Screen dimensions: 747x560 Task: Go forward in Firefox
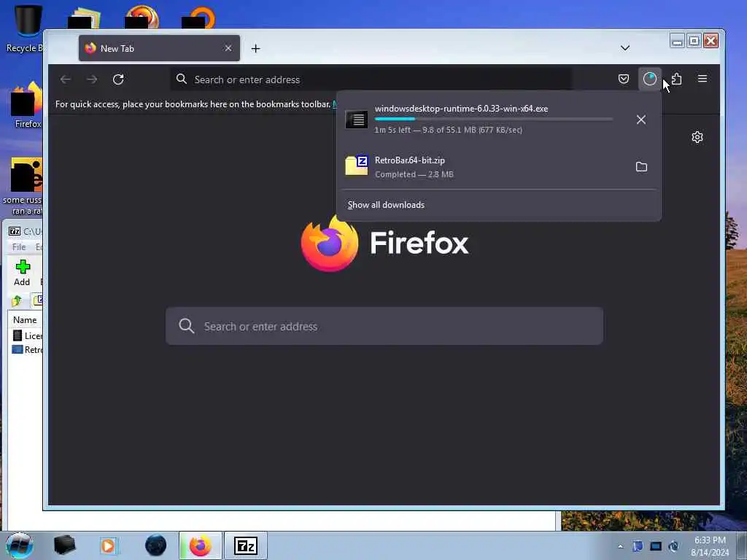92,79
